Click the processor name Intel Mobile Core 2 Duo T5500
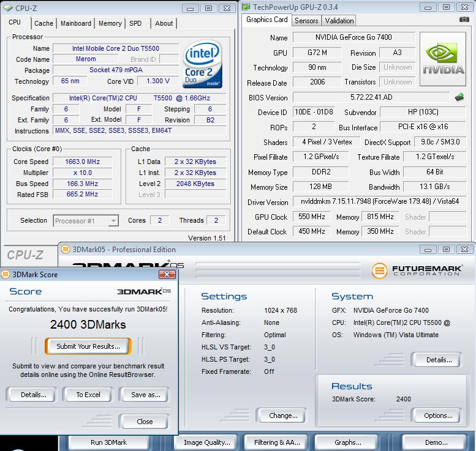 [116, 48]
